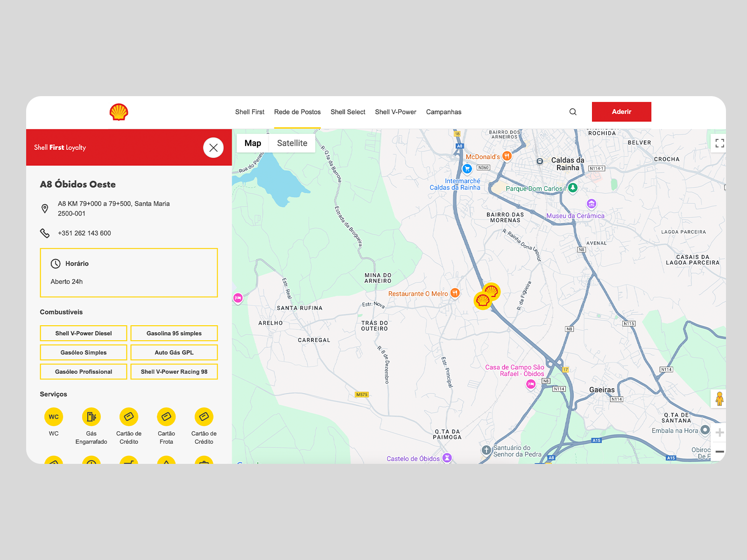Open the Campanhas menu item
747x560 pixels.
(444, 112)
